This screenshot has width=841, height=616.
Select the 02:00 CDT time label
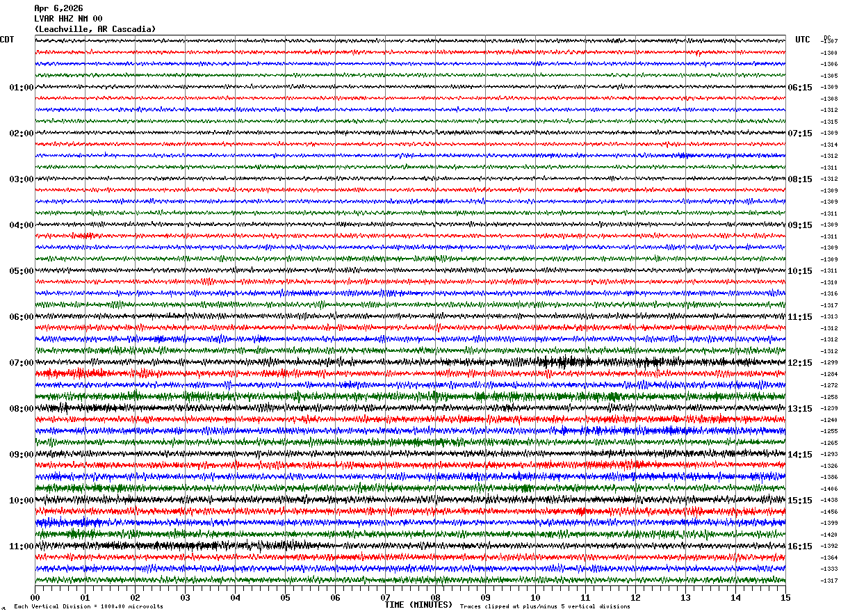tap(22, 133)
